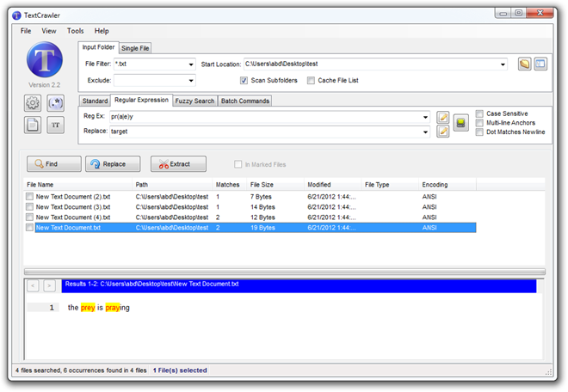Expand the File Filter dropdown
Image resolution: width=568 pixels, height=392 pixels.
[x=190, y=64]
